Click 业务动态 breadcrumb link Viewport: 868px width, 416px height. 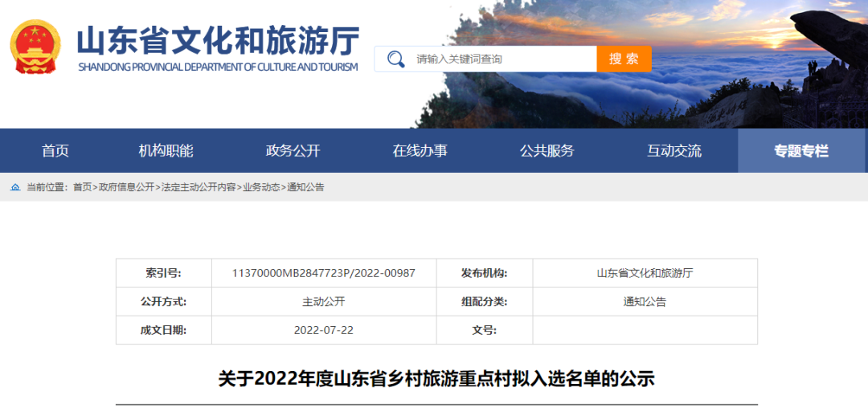pyautogui.click(x=261, y=188)
